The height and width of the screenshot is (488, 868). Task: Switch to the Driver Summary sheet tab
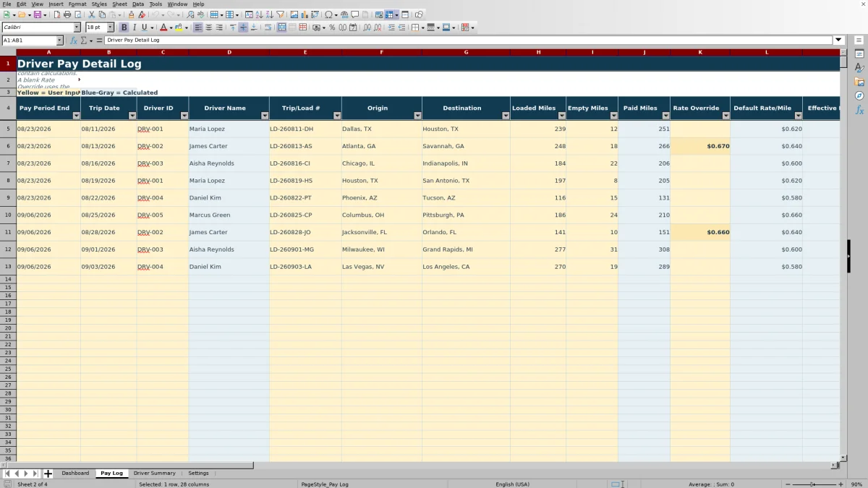(154, 474)
